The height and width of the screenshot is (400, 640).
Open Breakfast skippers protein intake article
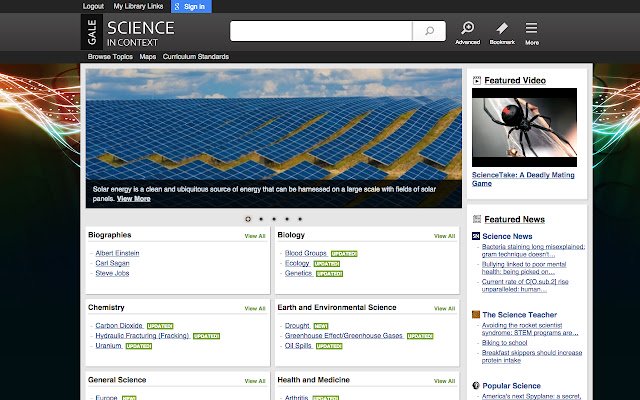pos(532,356)
